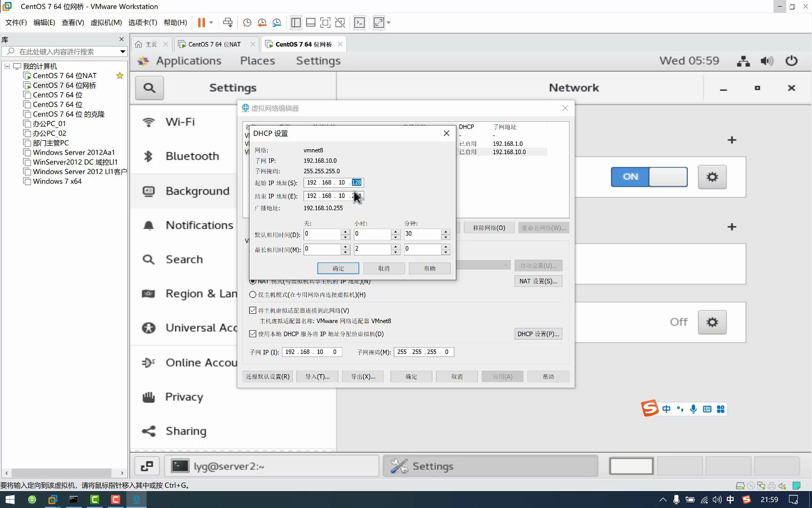Image resolution: width=812 pixels, height=508 pixels.
Task: Collapse the library search dropdown arrow
Action: coord(123,52)
